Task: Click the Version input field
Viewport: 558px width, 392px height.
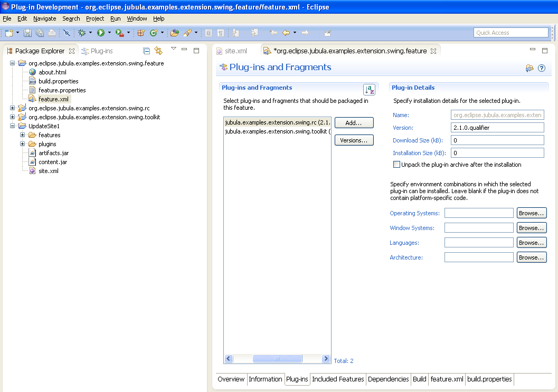Action: coord(497,127)
